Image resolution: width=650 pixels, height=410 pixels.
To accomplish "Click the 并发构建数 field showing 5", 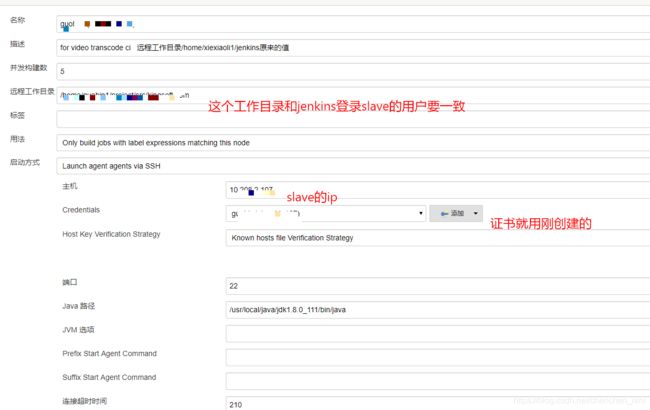I will [x=350, y=71].
